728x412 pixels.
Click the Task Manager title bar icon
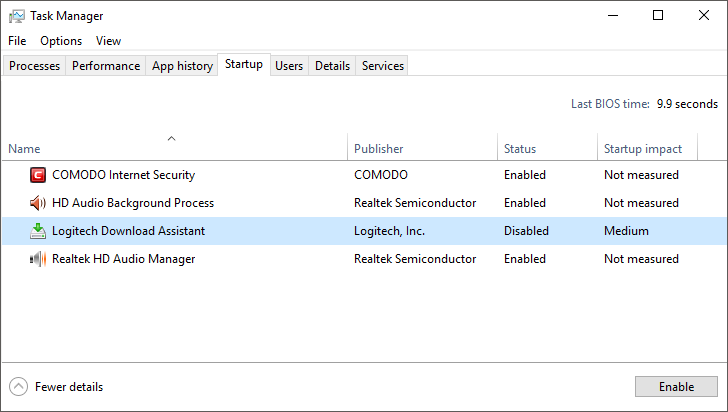17,16
